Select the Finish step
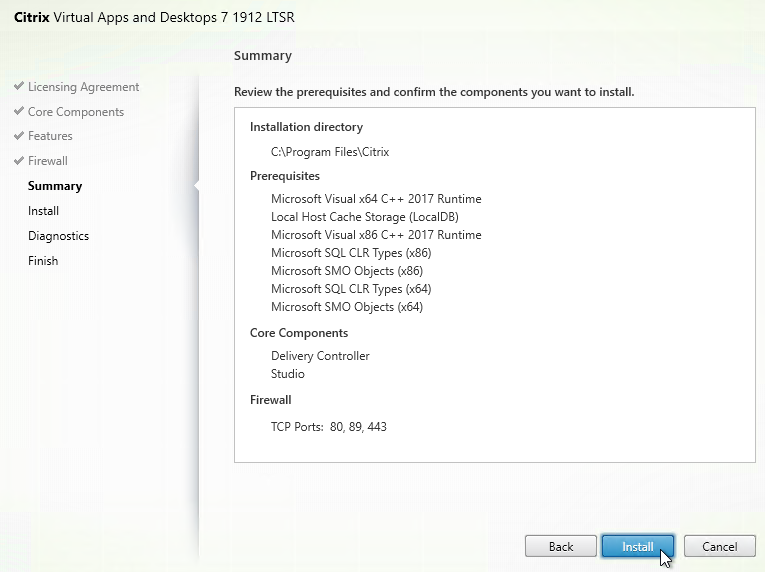 (42, 261)
